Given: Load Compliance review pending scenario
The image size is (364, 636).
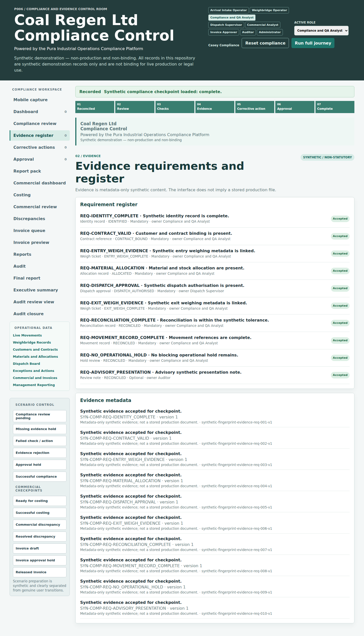Looking at the screenshot, I should pos(40,416).
